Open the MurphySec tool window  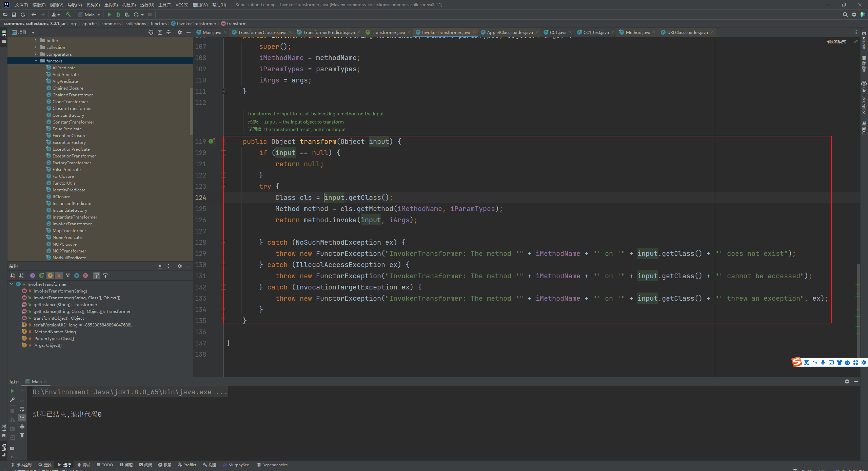236,465
